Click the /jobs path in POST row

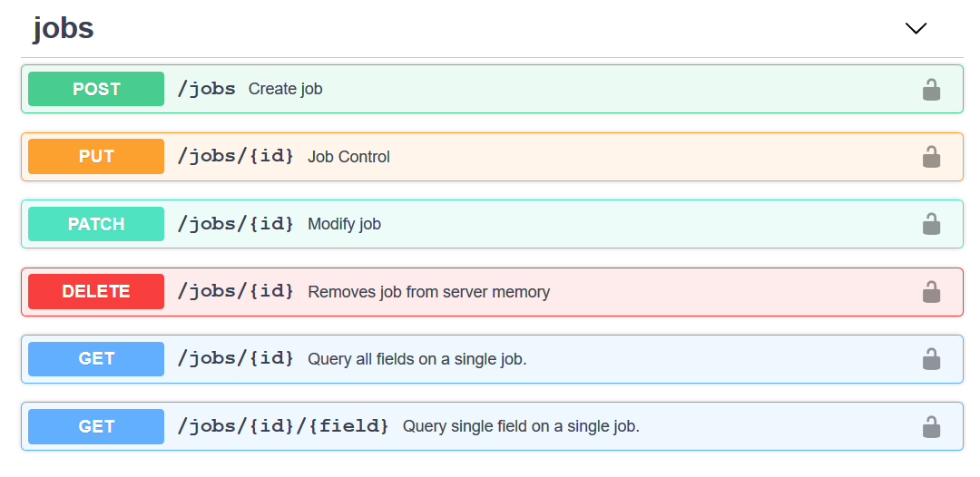coord(207,89)
